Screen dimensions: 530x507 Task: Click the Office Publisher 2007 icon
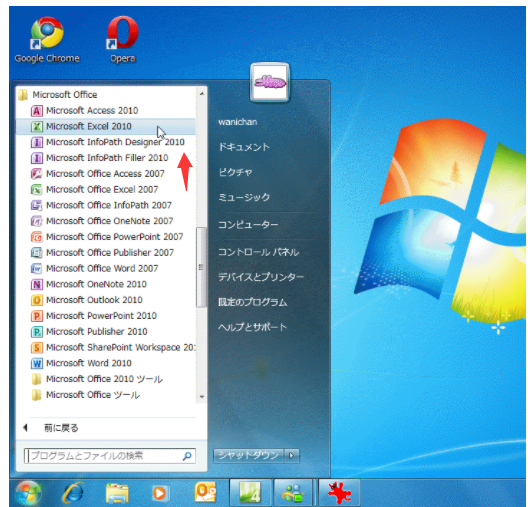click(37, 252)
